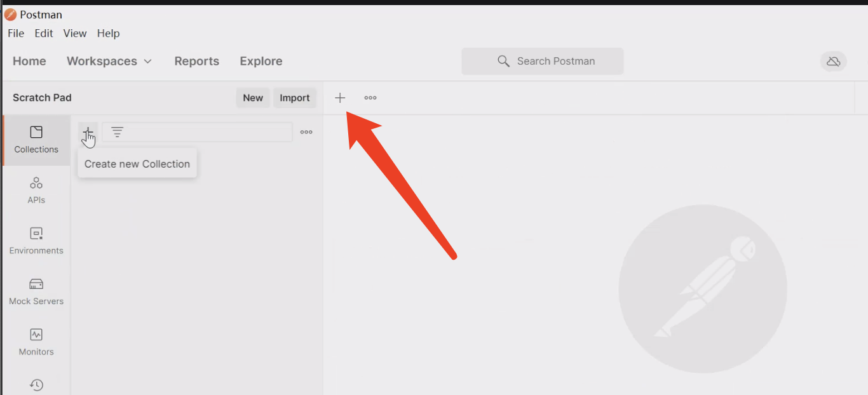Select the History clock icon in sidebar
The image size is (868, 395).
[x=36, y=385]
